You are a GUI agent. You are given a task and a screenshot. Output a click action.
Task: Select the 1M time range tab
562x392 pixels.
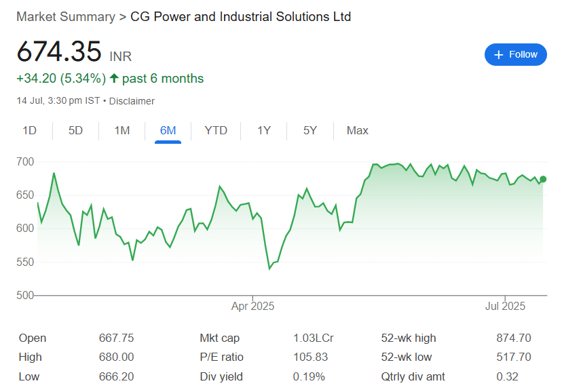[122, 130]
